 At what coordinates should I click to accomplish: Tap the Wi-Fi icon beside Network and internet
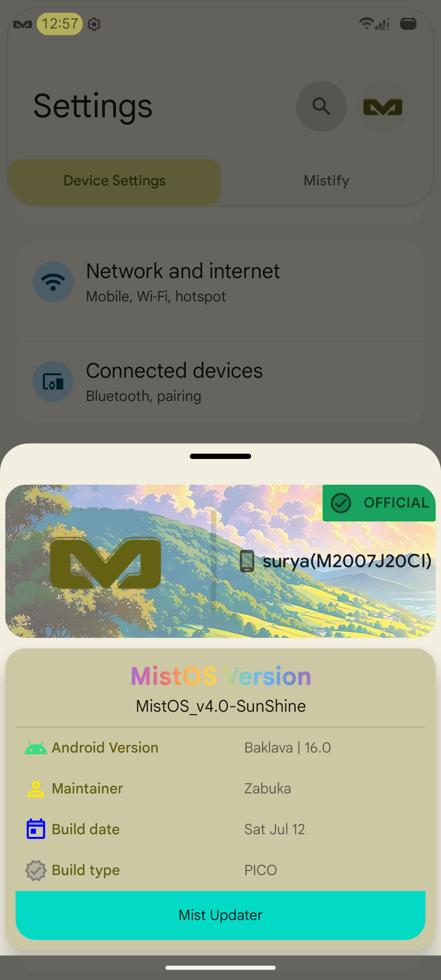tap(53, 282)
